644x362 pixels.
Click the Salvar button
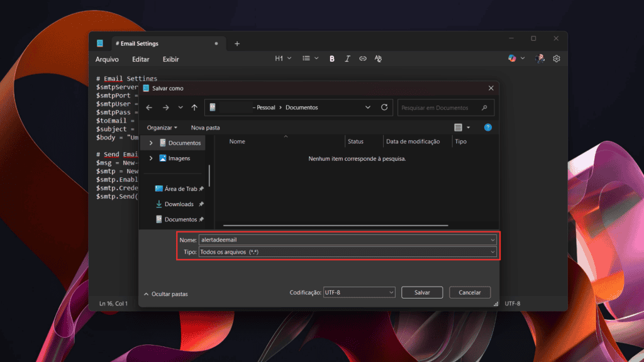point(422,292)
